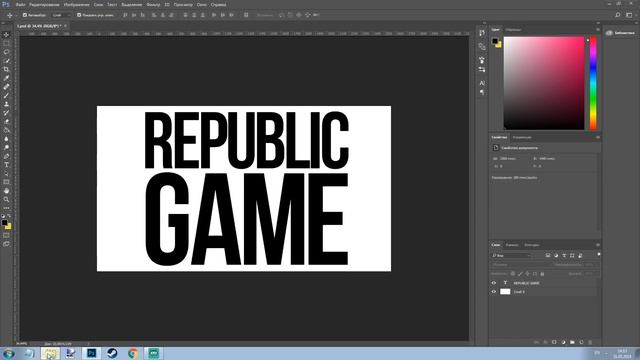This screenshot has width=640, height=360.
Task: Select the Crop tool
Action: [x=6, y=69]
